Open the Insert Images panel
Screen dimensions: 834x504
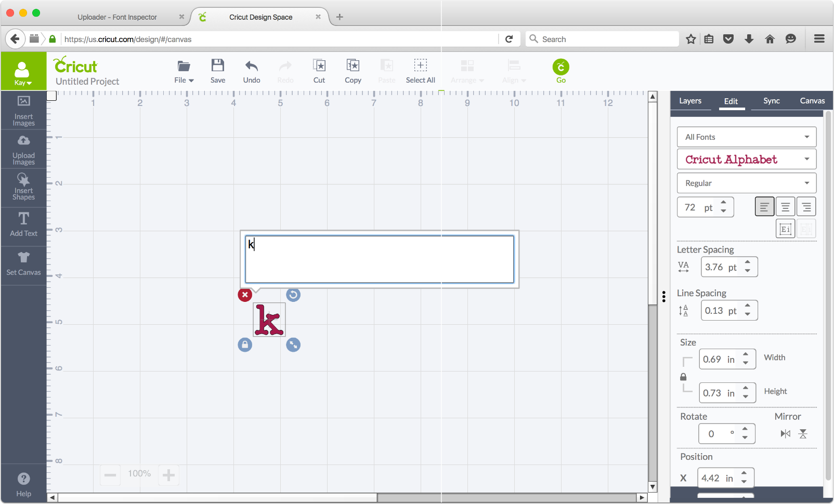[23, 111]
